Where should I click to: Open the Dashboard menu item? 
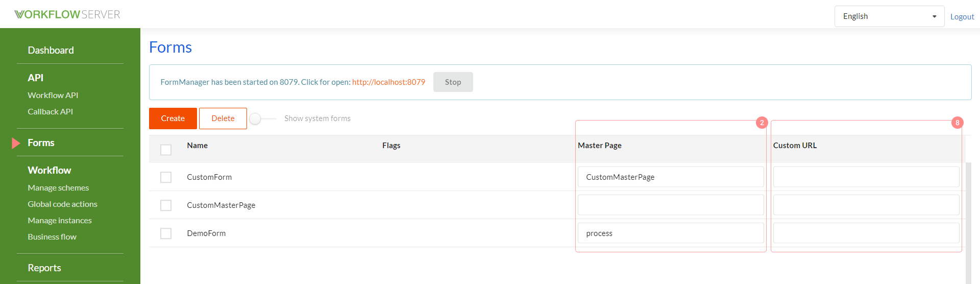pos(51,50)
